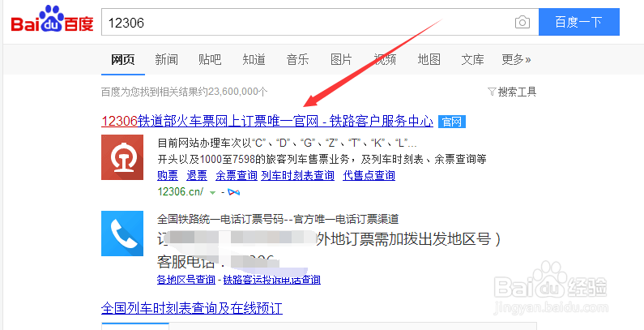Open the 全国列车时刻表查询及在线预订 result
This screenshot has width=644, height=330.
192,308
